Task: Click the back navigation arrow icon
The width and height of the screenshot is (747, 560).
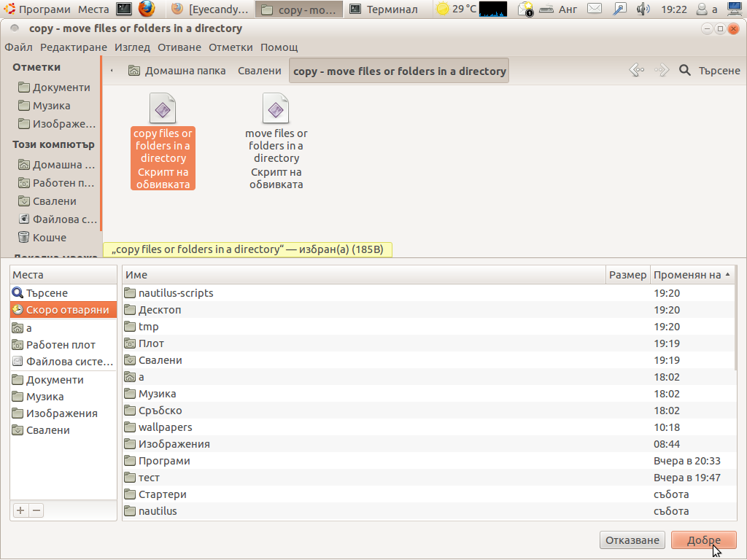Action: pos(636,71)
